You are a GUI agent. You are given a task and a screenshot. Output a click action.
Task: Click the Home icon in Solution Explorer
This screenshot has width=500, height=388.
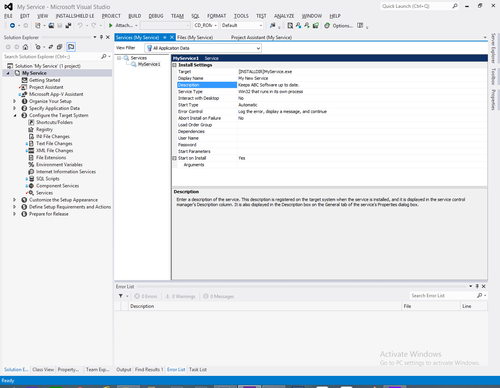(x=25, y=47)
